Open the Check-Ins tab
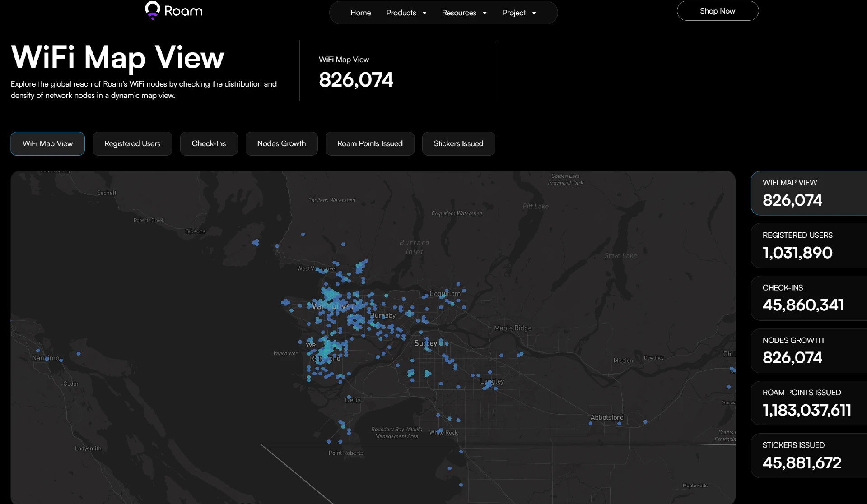This screenshot has height=504, width=867. [209, 143]
